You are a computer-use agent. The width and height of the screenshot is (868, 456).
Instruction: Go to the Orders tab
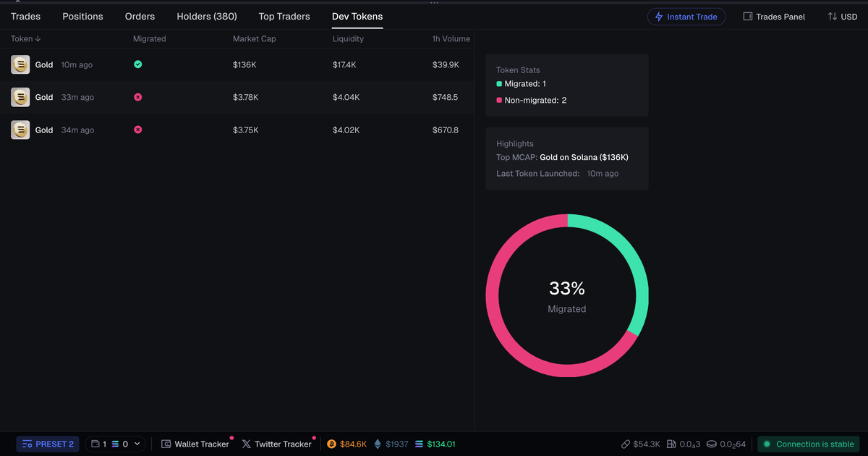pyautogui.click(x=140, y=16)
